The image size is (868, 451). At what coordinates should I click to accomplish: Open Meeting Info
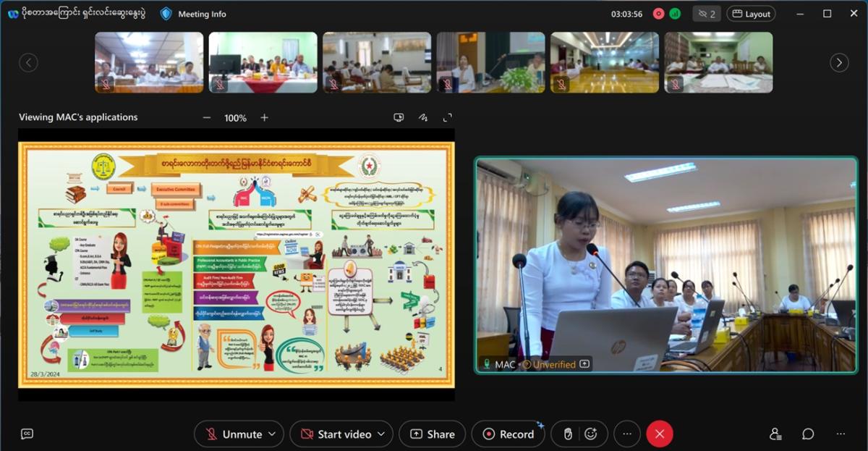click(x=193, y=14)
